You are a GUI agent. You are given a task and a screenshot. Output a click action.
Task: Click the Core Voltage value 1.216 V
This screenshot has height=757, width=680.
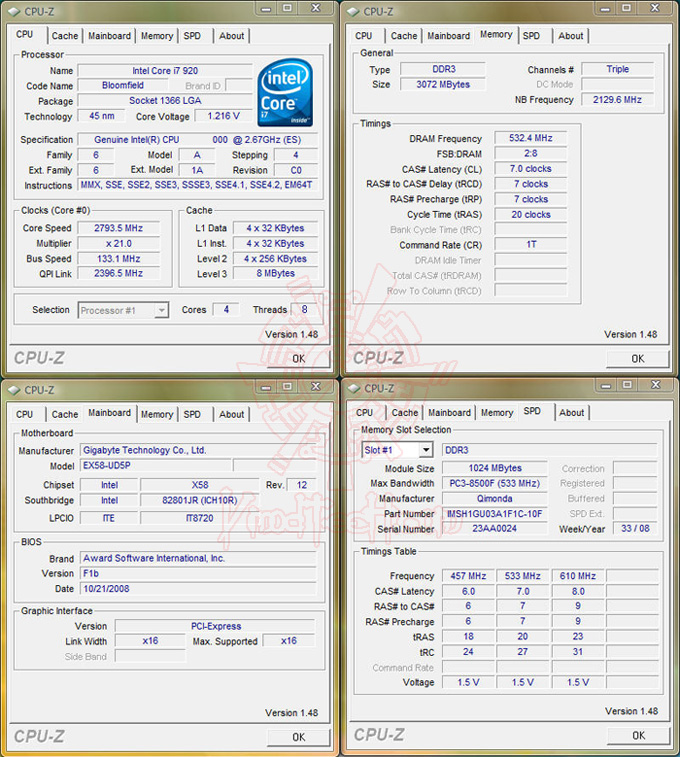223,116
